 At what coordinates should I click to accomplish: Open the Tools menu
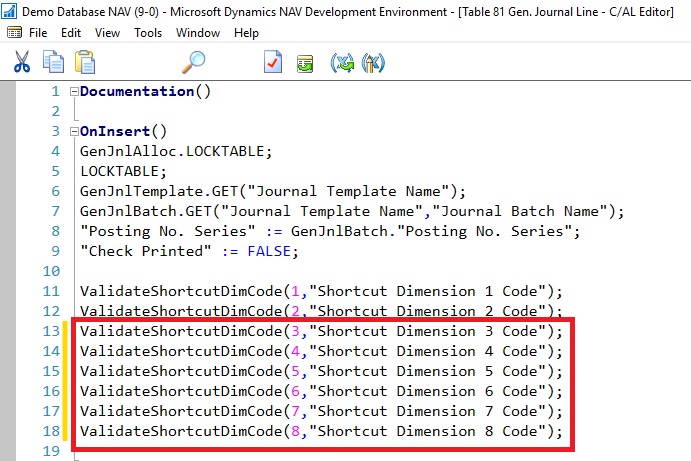(148, 33)
